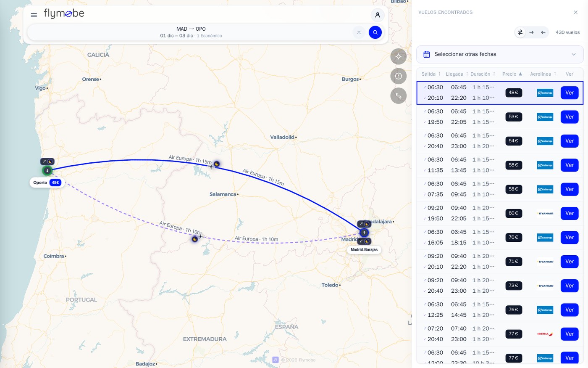Click the 54 € price badge
This screenshot has height=368, width=588.
pos(514,141)
